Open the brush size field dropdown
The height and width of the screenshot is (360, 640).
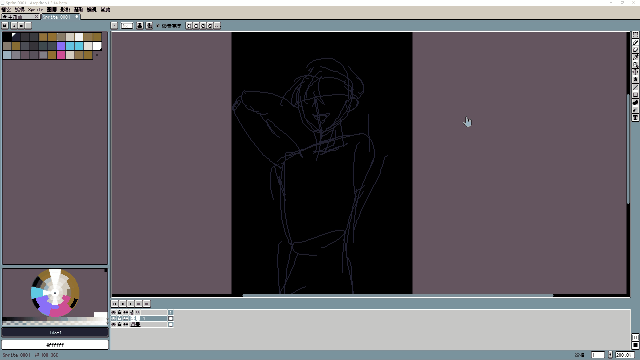click(x=127, y=26)
